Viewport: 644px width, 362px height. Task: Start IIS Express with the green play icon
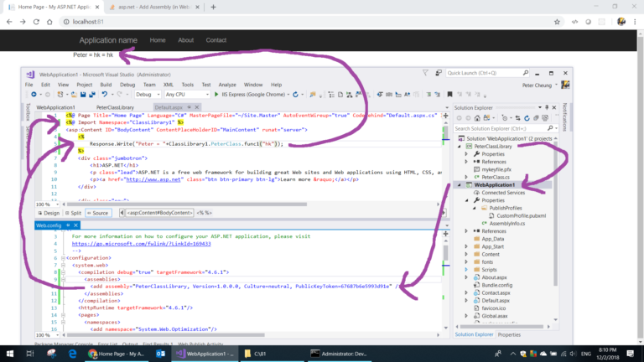point(216,95)
